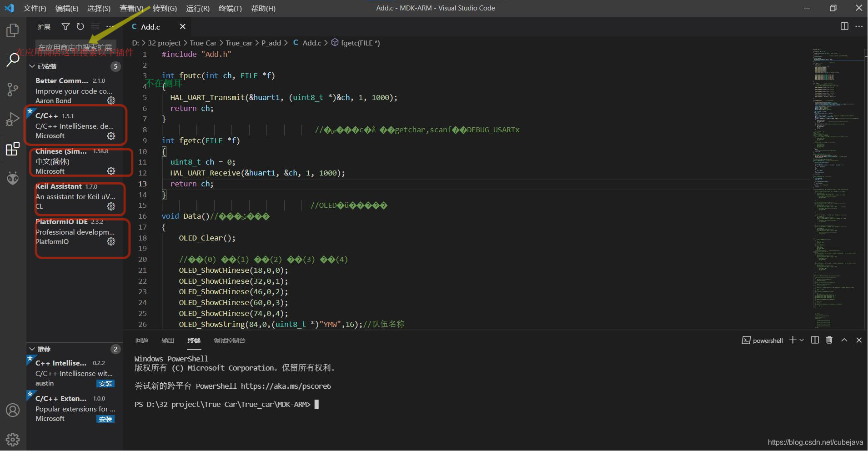This screenshot has width=868, height=451.
Task: Open the 运行(R) menu
Action: point(198,8)
